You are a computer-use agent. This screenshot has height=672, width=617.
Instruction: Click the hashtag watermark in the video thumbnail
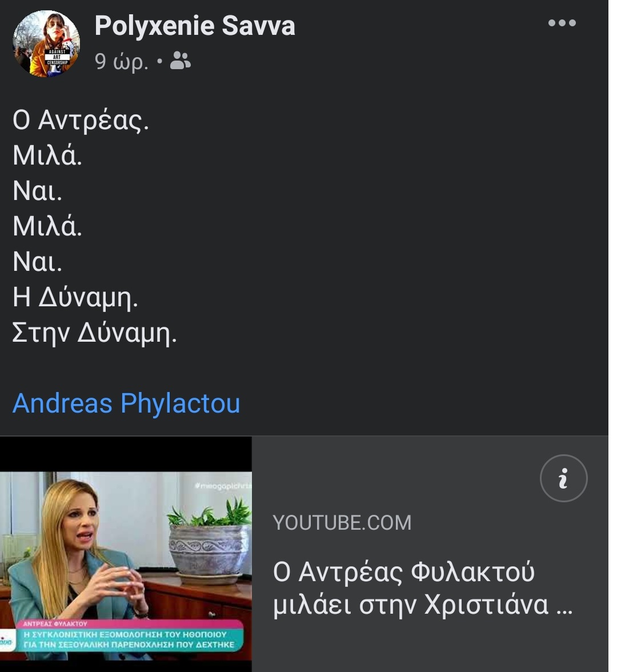pos(223,486)
